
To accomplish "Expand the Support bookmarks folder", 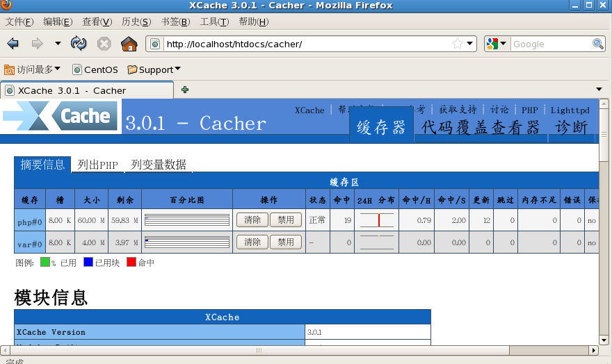I will coord(154,69).
